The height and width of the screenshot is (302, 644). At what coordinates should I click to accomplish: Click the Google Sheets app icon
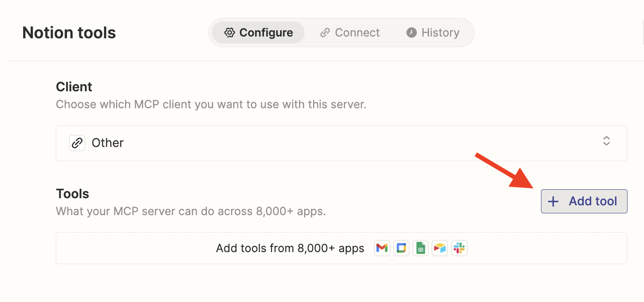(420, 248)
